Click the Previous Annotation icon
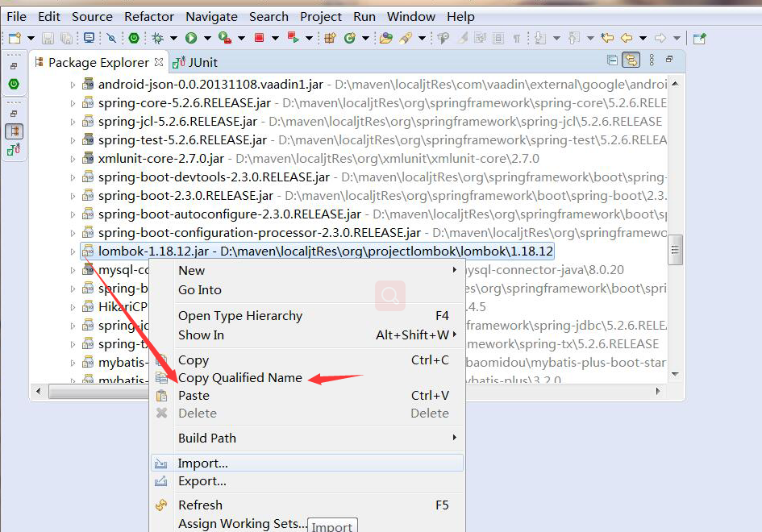 (574, 38)
